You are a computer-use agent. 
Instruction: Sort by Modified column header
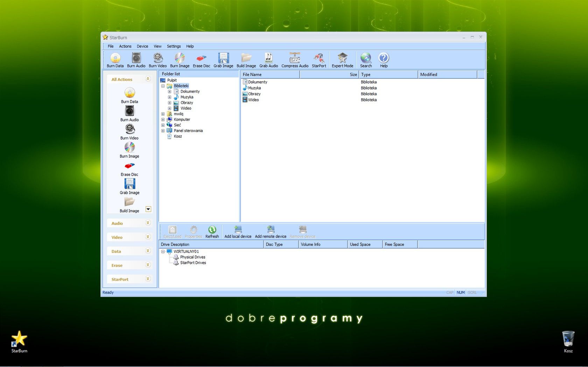pyautogui.click(x=447, y=74)
